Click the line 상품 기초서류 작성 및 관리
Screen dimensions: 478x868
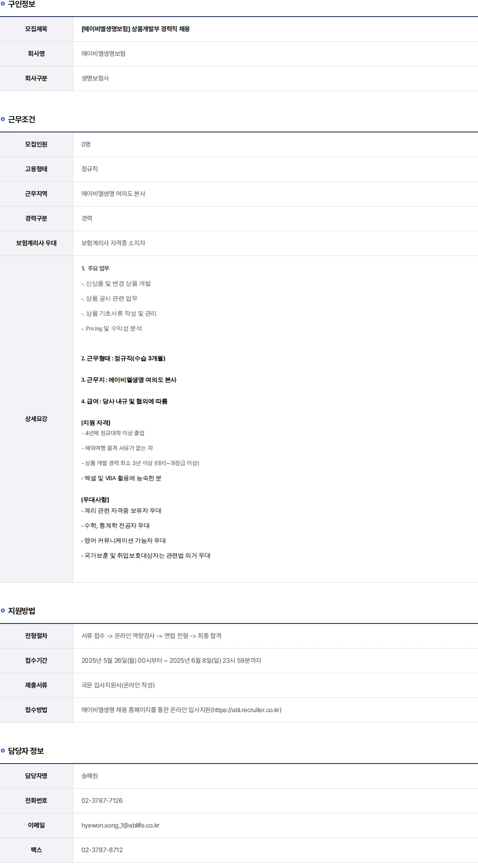coord(119,314)
